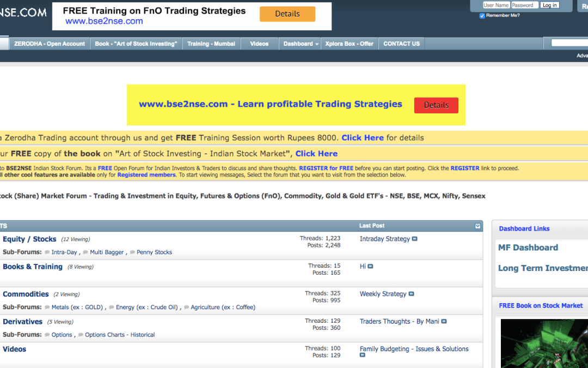588x368 pixels.
Task: Open Options Charts - Historical sub-forum
Action: (120, 335)
